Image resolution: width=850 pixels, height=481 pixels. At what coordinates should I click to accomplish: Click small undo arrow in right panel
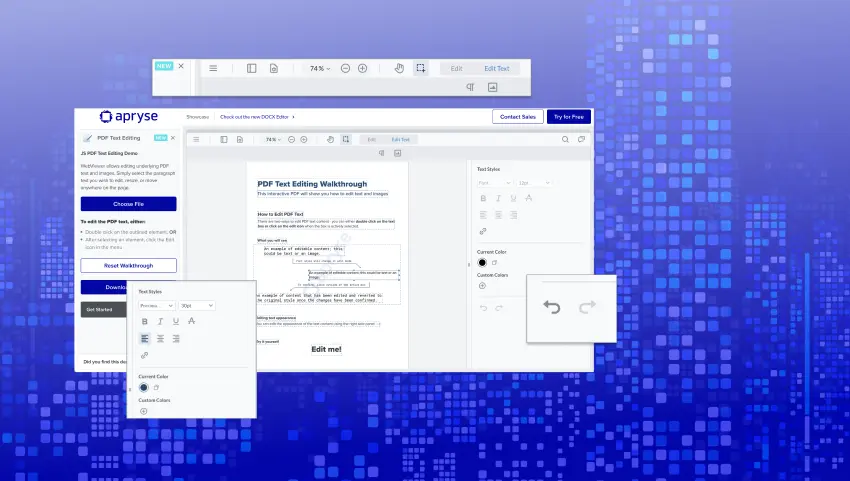tap(484, 308)
